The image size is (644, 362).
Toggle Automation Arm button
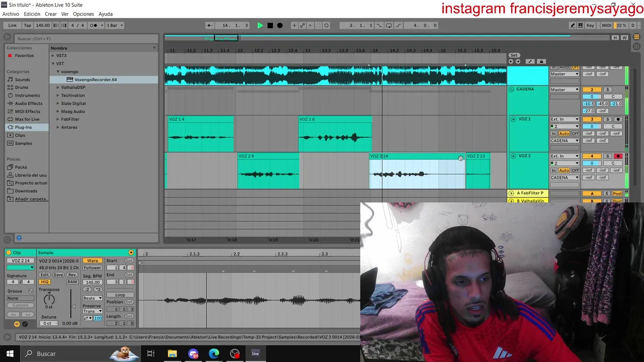[x=302, y=25]
